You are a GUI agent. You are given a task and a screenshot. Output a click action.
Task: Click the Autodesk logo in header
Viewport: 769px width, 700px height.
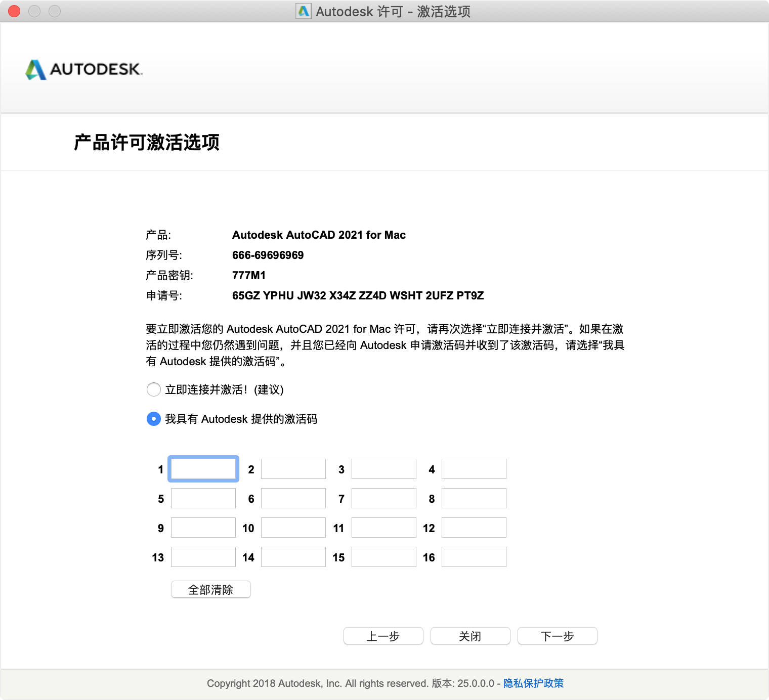point(84,70)
